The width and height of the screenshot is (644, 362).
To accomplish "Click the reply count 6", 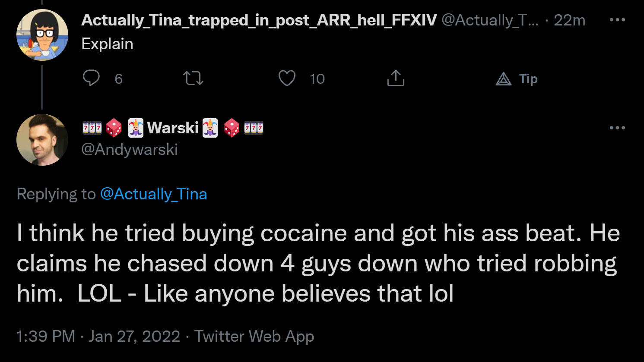I will 118,79.
